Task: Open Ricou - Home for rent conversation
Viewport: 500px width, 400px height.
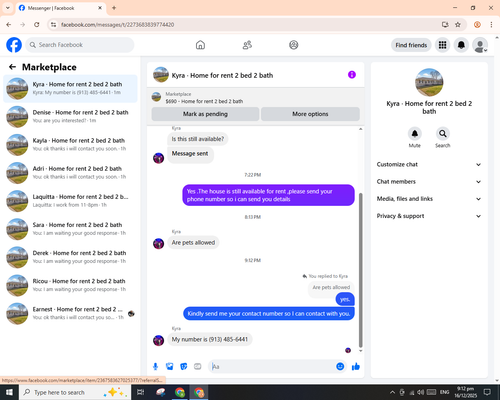Action: tap(70, 285)
